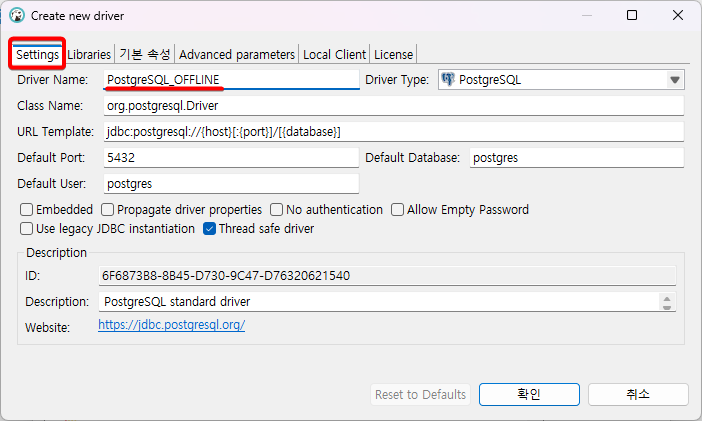This screenshot has width=702, height=421.
Task: Click the Website label
Action: click(47, 327)
